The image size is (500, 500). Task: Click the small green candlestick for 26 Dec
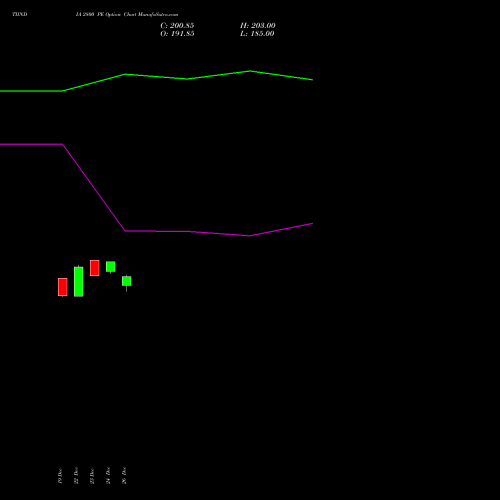pyautogui.click(x=127, y=282)
